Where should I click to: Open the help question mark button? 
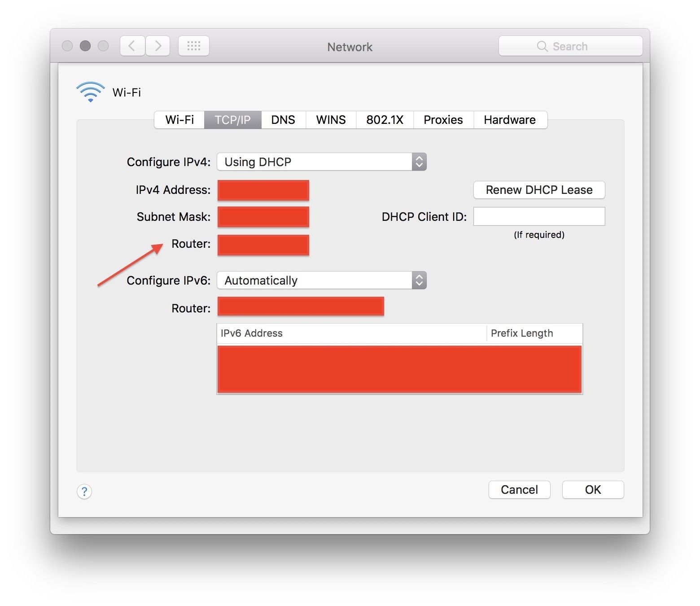pos(84,492)
